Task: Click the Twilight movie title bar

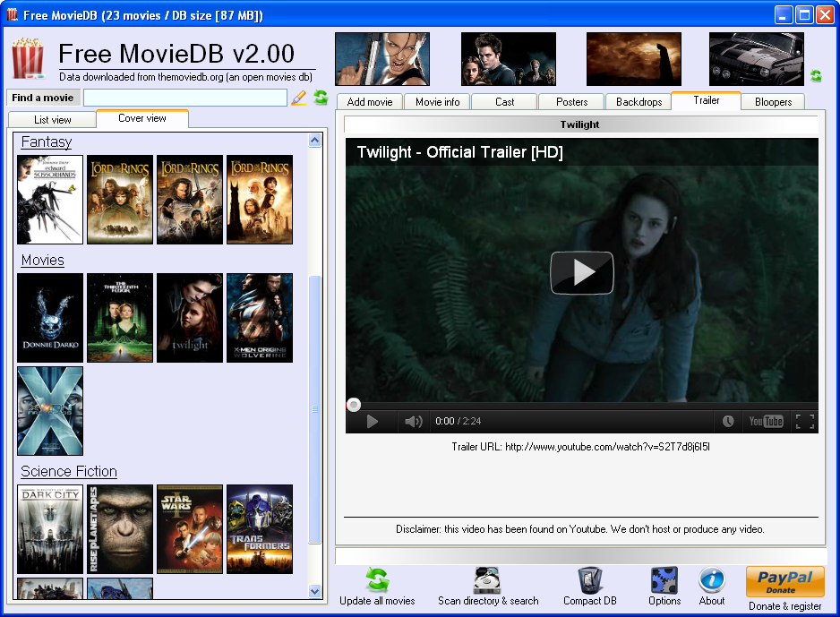Action: point(580,124)
